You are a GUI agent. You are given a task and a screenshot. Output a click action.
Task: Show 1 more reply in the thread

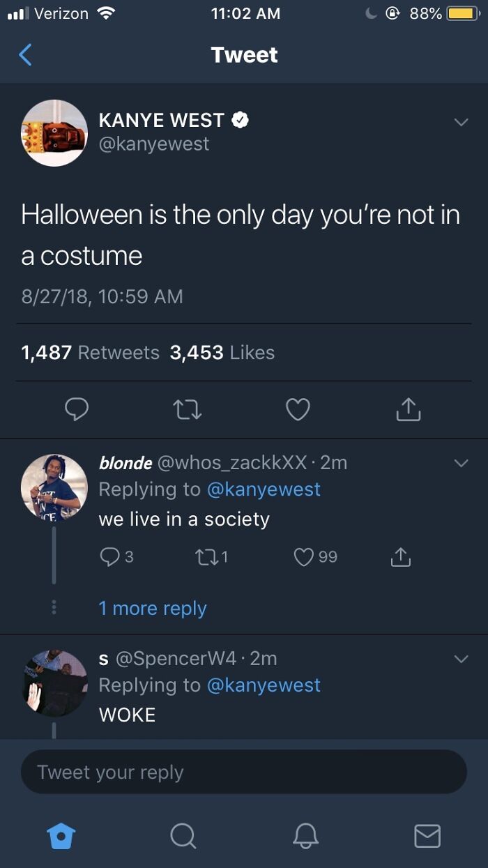tap(153, 608)
